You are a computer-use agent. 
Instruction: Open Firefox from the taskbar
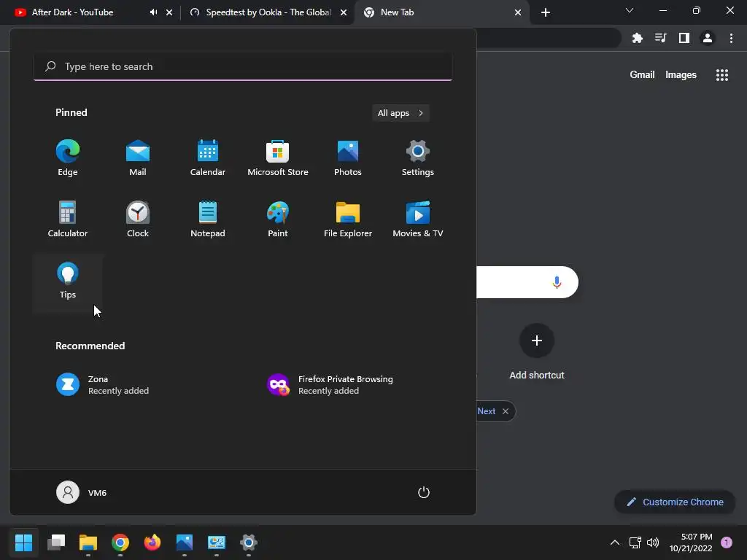pyautogui.click(x=152, y=542)
